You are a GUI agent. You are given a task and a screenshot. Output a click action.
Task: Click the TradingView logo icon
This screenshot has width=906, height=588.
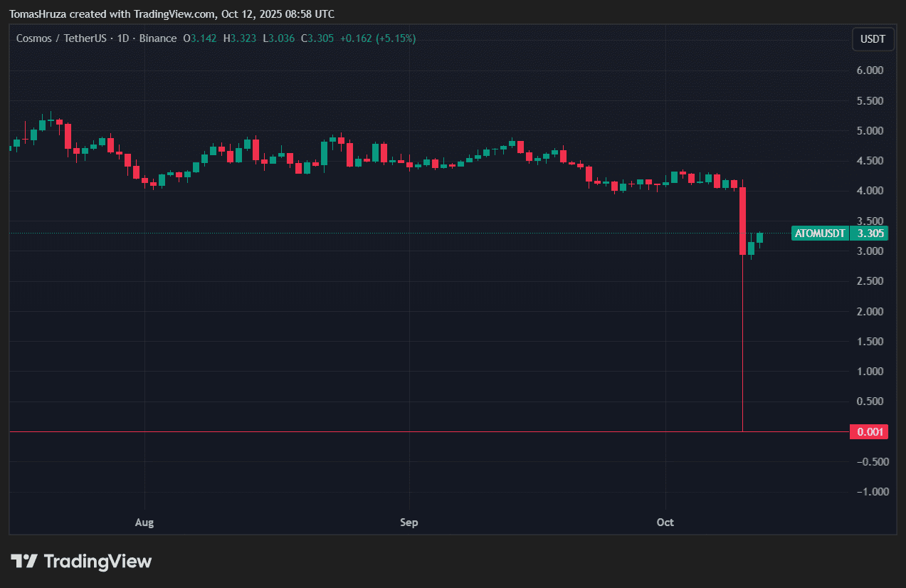point(23,561)
